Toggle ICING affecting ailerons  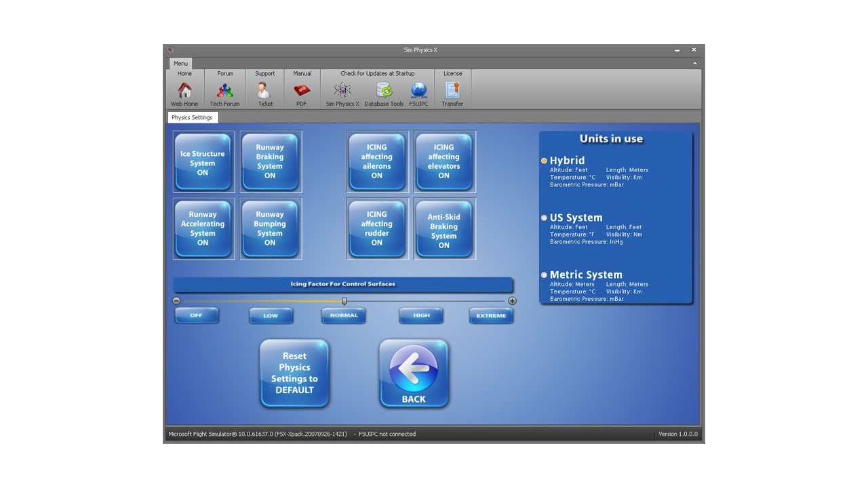click(377, 162)
